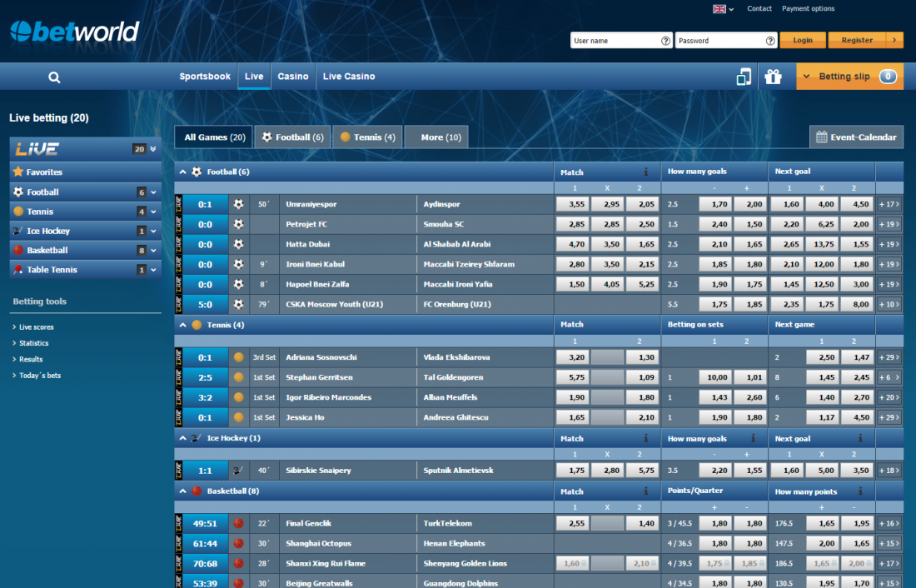Select the Tennis (4) filter tab

click(367, 137)
